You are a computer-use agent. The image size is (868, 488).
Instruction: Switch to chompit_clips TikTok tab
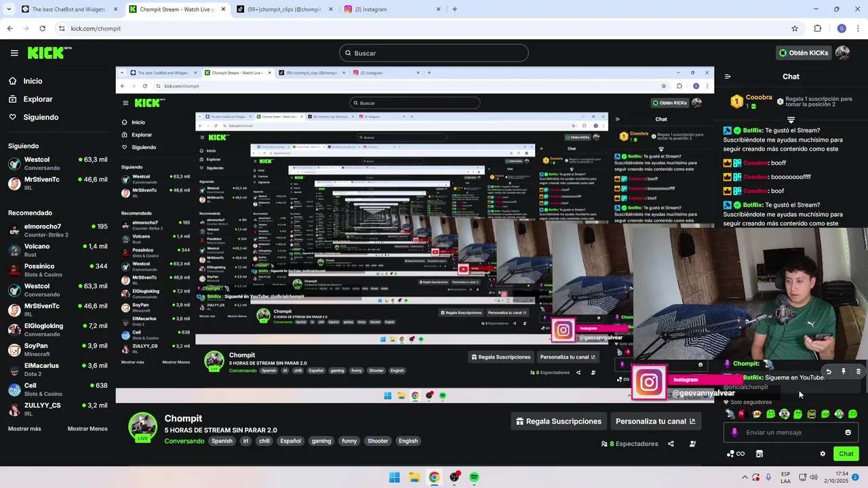(285, 9)
